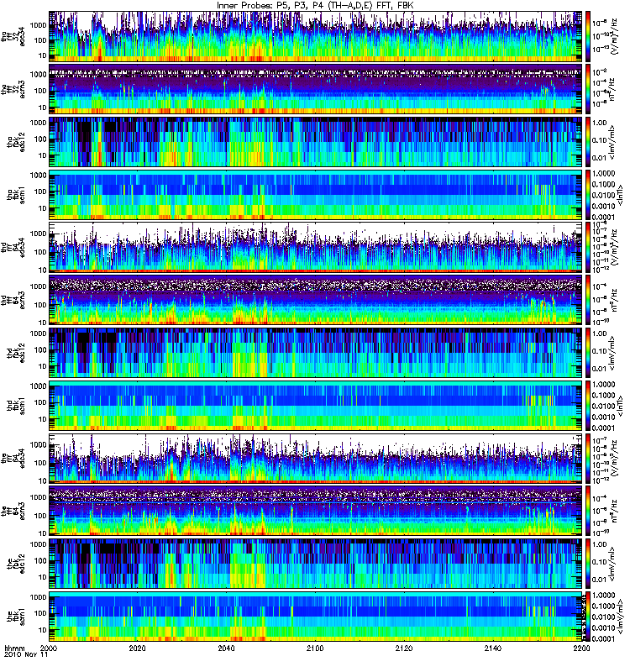Click the the fbk scm1 spectrogram panel
Image resolution: width=630 pixels, height=672 pixels.
pyautogui.click(x=316, y=617)
